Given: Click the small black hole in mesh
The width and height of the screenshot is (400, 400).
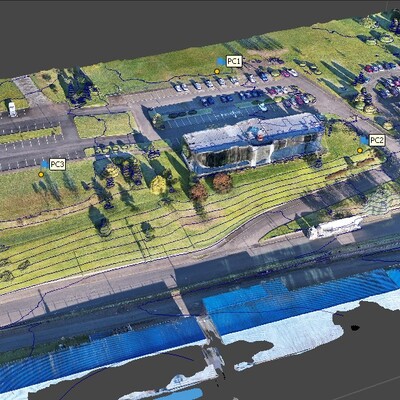Looking at the screenshot, I should point(355,328).
